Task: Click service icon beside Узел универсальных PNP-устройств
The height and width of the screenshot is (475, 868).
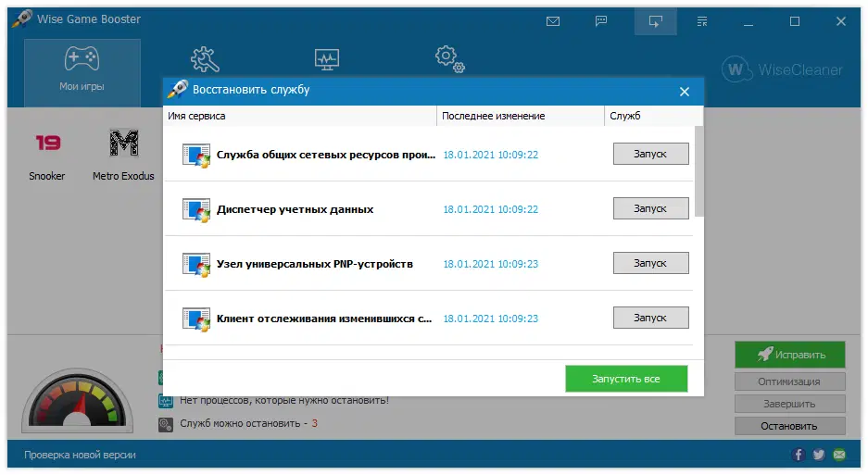Action: (x=196, y=265)
